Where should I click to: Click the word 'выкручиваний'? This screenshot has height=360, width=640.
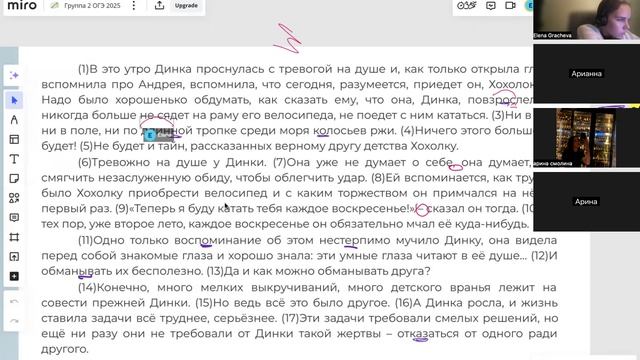pos(295,287)
